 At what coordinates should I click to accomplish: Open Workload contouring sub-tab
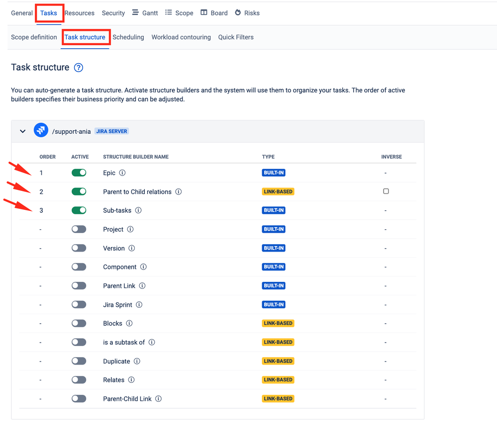[181, 37]
